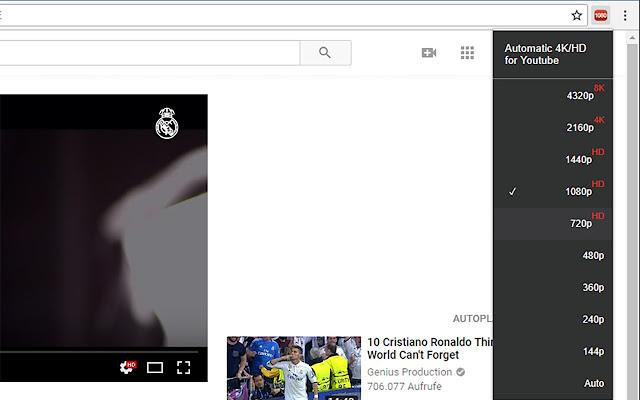
Task: Click the 706.077 Aufrufe view count
Action: point(404,386)
